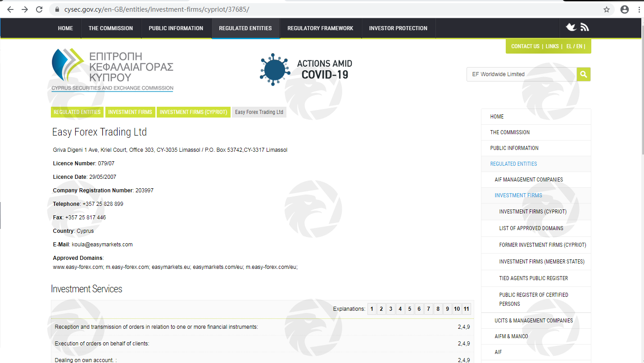The width and height of the screenshot is (644, 363).
Task: Click the LINKS link in green bar
Action: [x=552, y=46]
